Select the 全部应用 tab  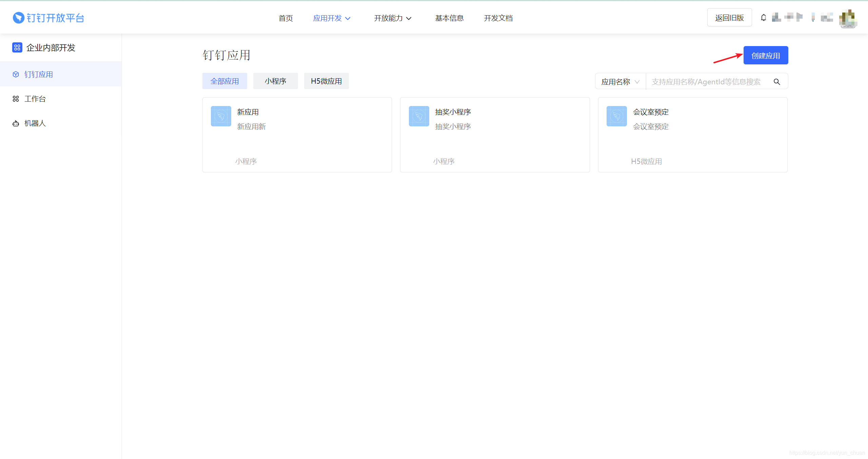click(x=225, y=81)
